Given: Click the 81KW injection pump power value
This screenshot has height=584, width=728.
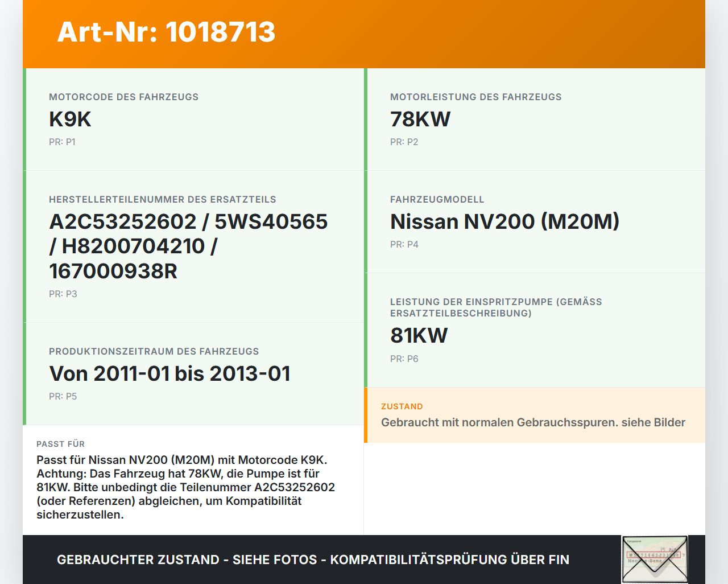Looking at the screenshot, I should [x=419, y=336].
